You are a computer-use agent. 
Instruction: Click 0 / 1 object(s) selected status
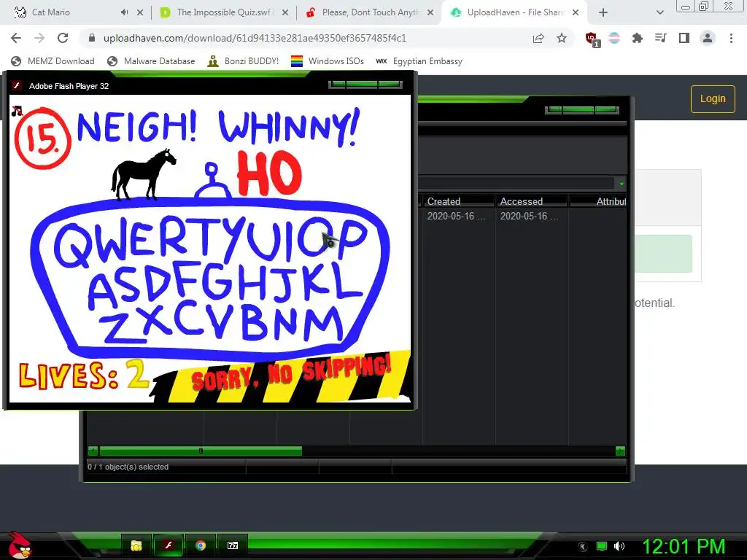click(128, 467)
